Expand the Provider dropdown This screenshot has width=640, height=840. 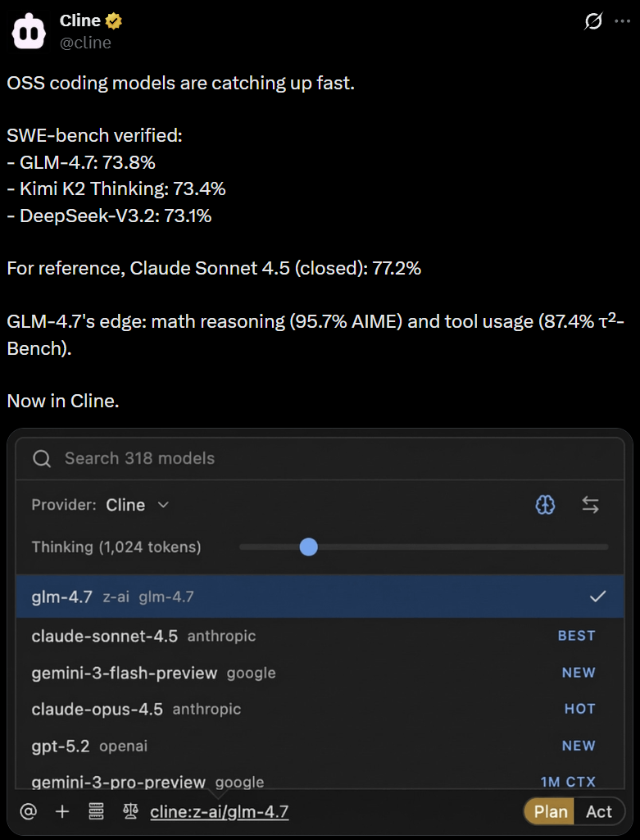(137, 506)
